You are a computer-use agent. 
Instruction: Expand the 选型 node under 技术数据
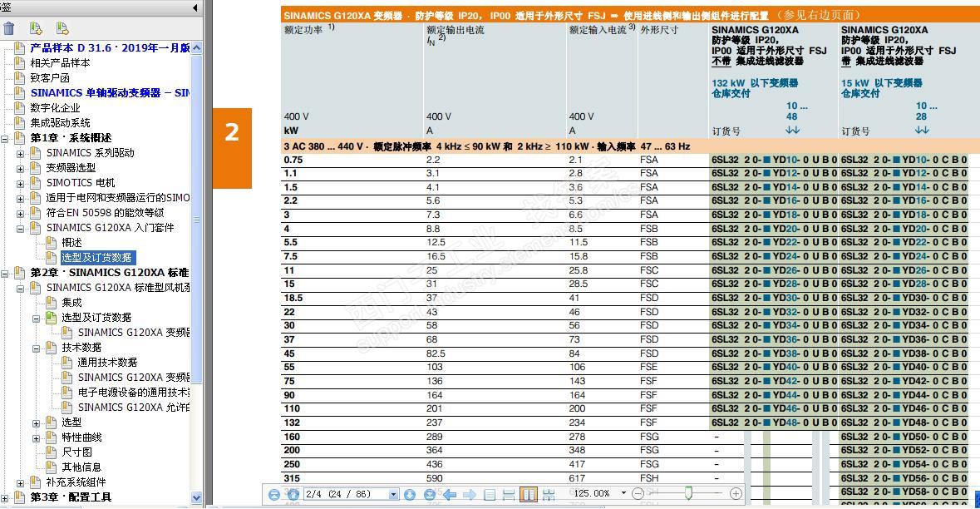(x=37, y=423)
